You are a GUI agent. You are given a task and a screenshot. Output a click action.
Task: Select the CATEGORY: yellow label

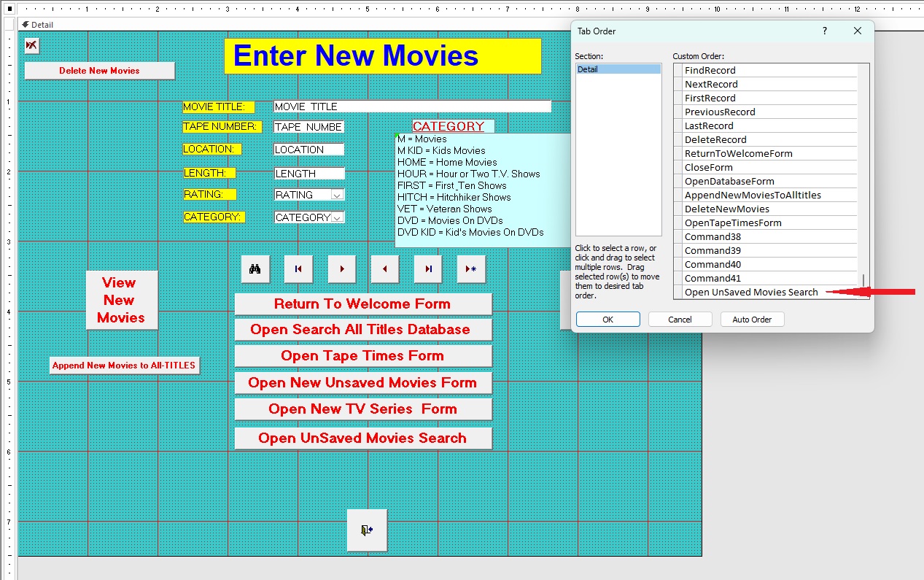[x=214, y=217]
